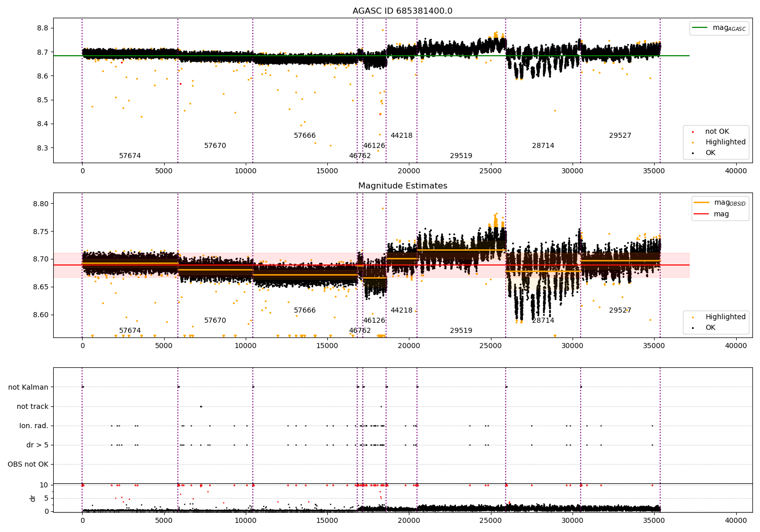Click 'Highlighted' in the AGASC plot legend
Image resolution: width=760 pixels, height=532 pixels.
tap(725, 142)
